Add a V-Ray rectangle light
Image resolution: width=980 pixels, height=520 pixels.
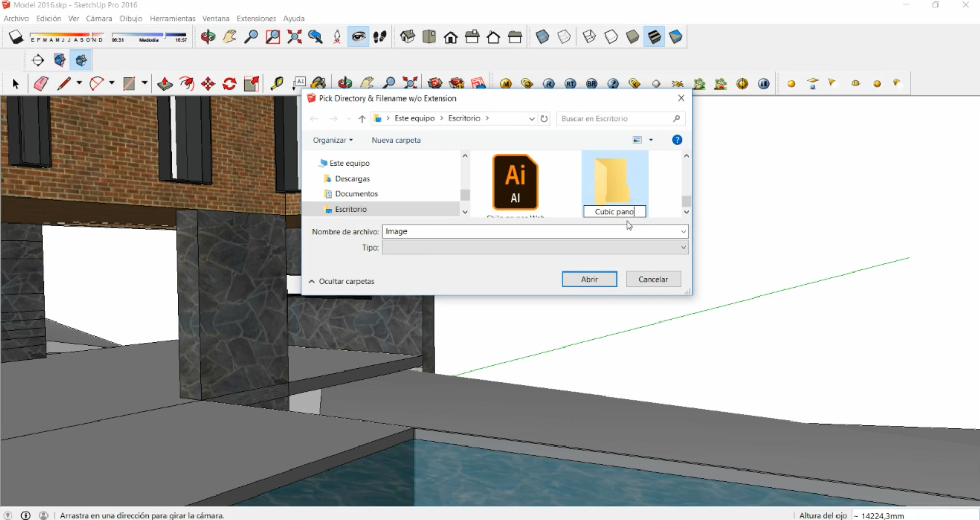click(x=813, y=84)
